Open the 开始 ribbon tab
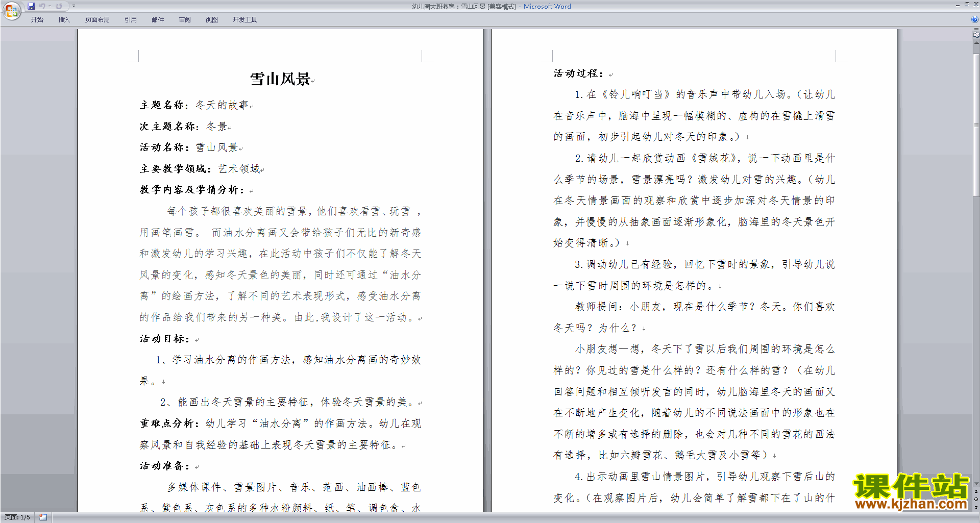Viewport: 980px width, 523px height. coord(37,20)
